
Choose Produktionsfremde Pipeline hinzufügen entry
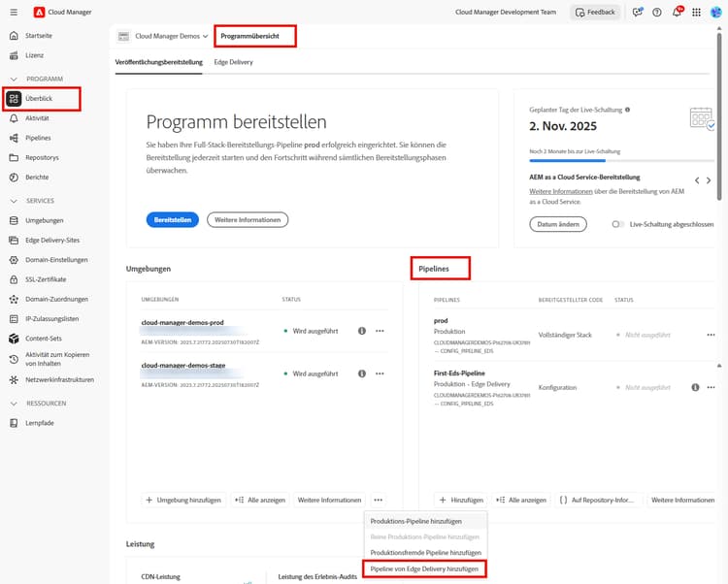tap(426, 552)
